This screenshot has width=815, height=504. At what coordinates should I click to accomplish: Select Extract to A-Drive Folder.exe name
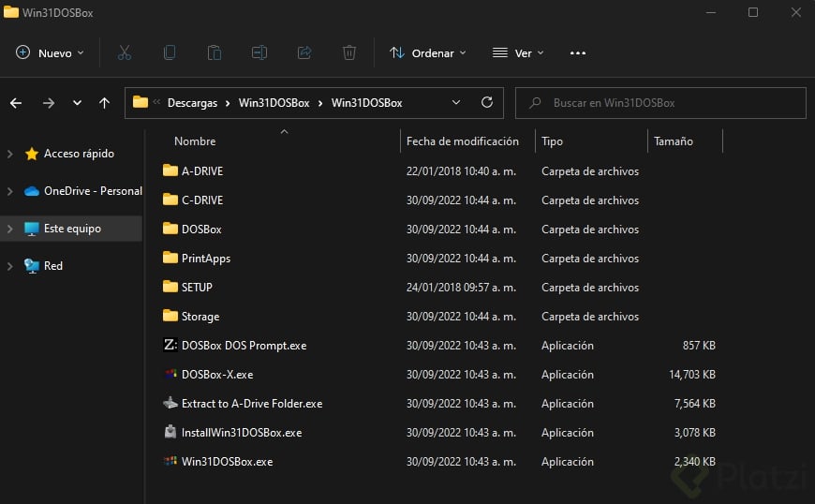[x=252, y=404]
